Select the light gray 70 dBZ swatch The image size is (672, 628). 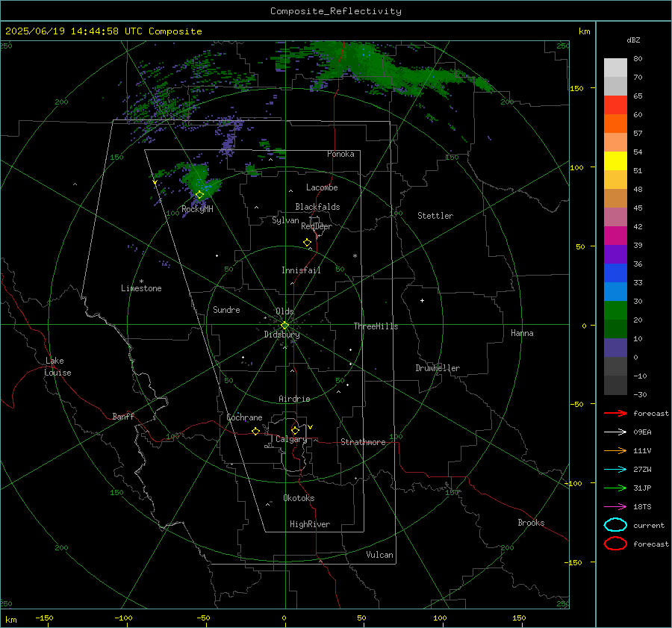tap(615, 68)
